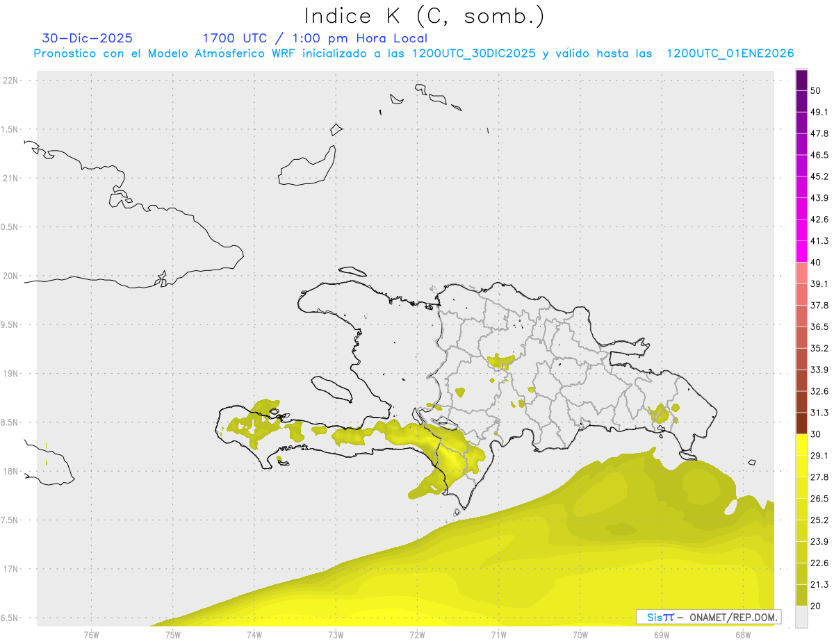Click the bright yellow colorbar segment between 29.1 and 30
The width and height of the screenshot is (834, 644).
click(x=801, y=445)
